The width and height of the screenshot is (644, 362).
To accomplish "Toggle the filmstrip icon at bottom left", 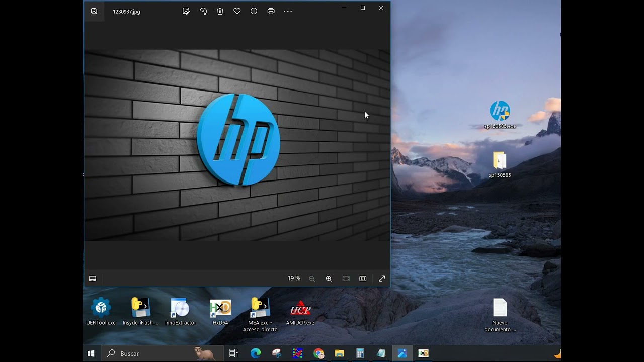I will click(x=93, y=279).
